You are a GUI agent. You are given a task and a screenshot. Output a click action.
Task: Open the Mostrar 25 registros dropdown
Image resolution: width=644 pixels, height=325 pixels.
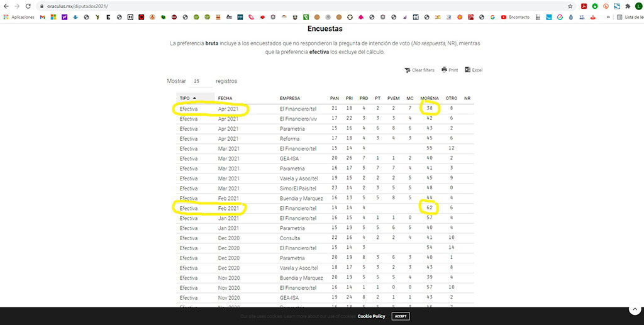pos(200,82)
